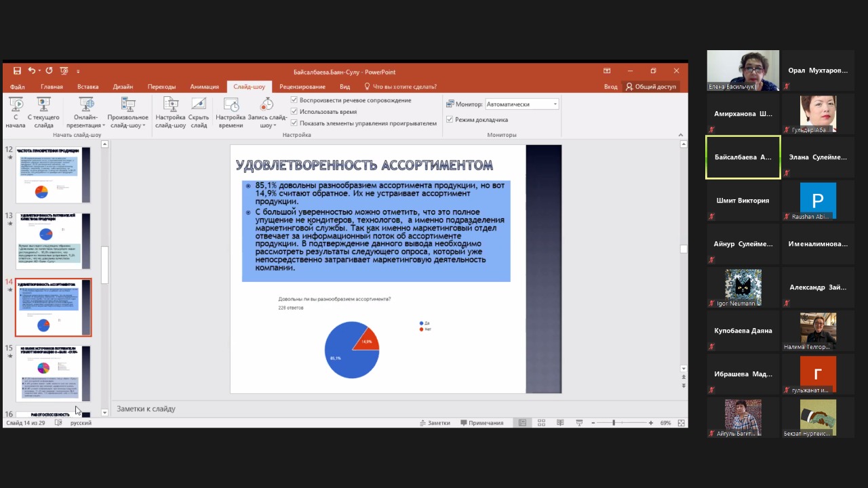868x488 pixels.
Task: Switch to Reading view icon
Action: [560, 423]
